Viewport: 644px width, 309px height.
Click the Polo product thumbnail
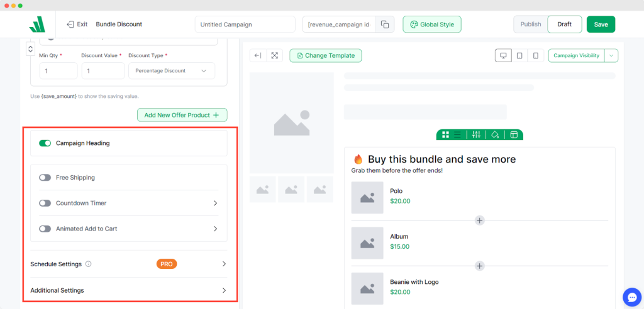[367, 197]
